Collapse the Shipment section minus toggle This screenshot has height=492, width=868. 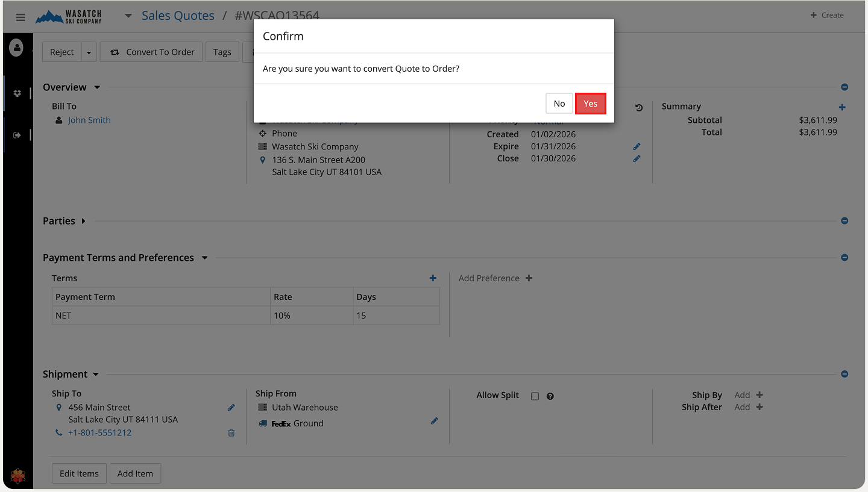point(844,374)
